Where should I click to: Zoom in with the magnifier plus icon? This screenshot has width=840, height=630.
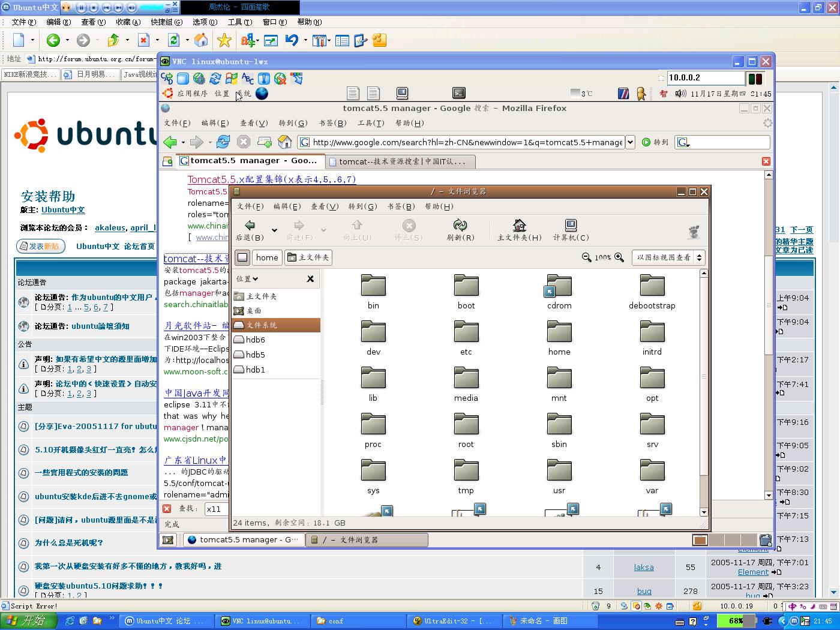pyautogui.click(x=619, y=257)
